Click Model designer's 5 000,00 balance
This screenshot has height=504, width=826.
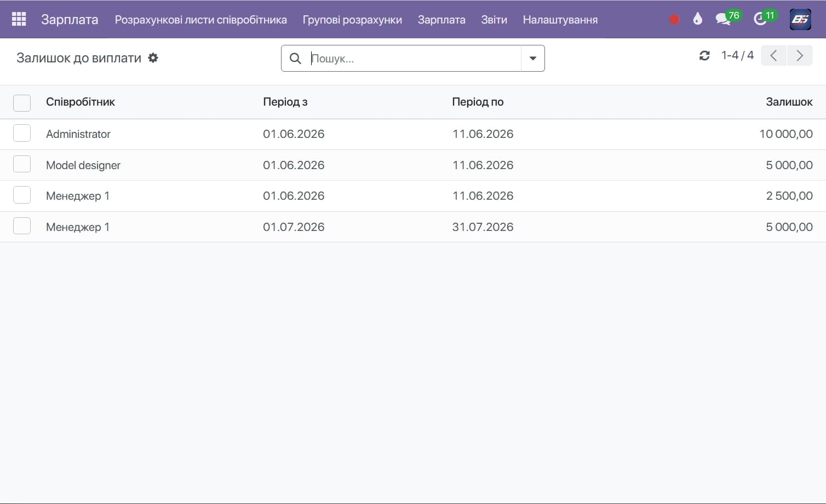(789, 165)
